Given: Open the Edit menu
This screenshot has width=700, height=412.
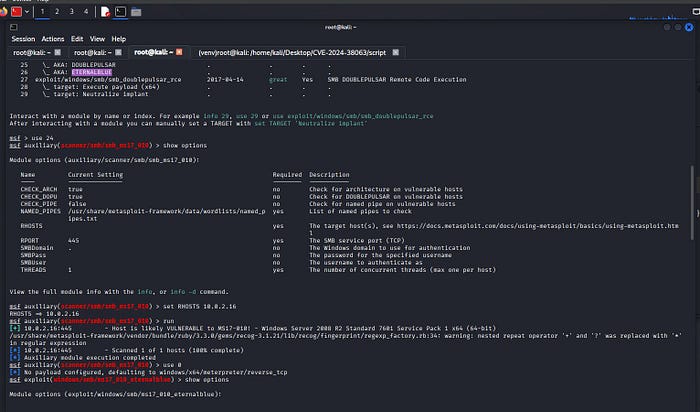Looking at the screenshot, I should coord(77,39).
